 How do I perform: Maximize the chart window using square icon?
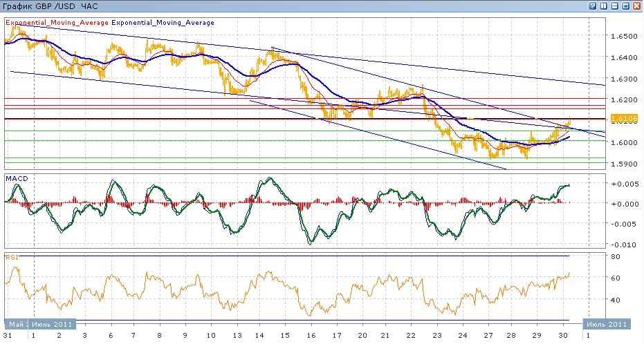pos(625,6)
